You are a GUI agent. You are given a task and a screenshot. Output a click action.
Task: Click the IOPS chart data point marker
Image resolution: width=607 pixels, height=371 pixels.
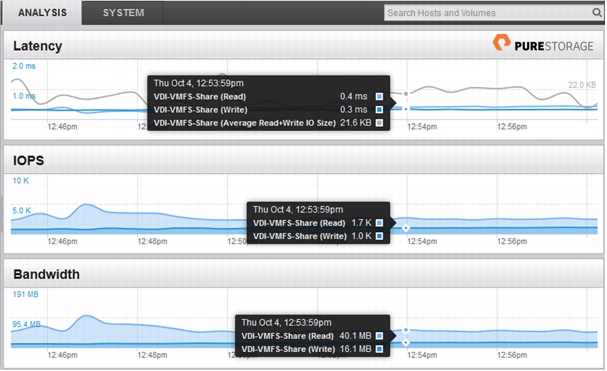pos(406,228)
